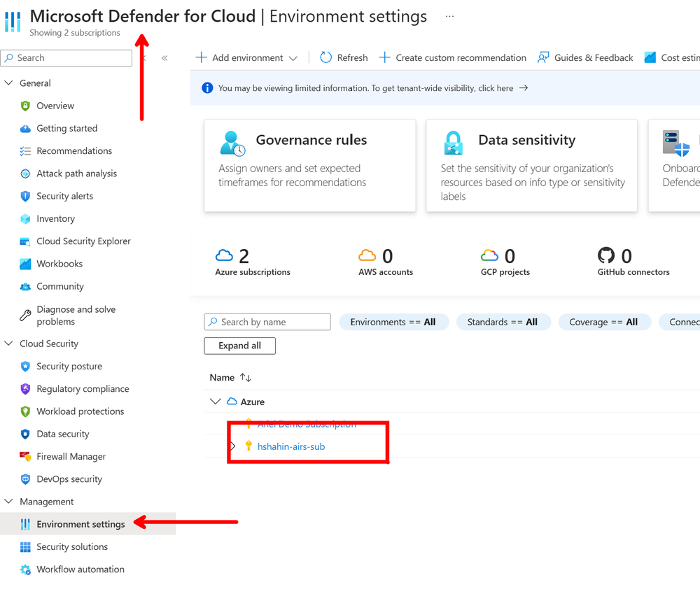Open Cloud Security Explorer
This screenshot has height=594, width=700.
(83, 241)
